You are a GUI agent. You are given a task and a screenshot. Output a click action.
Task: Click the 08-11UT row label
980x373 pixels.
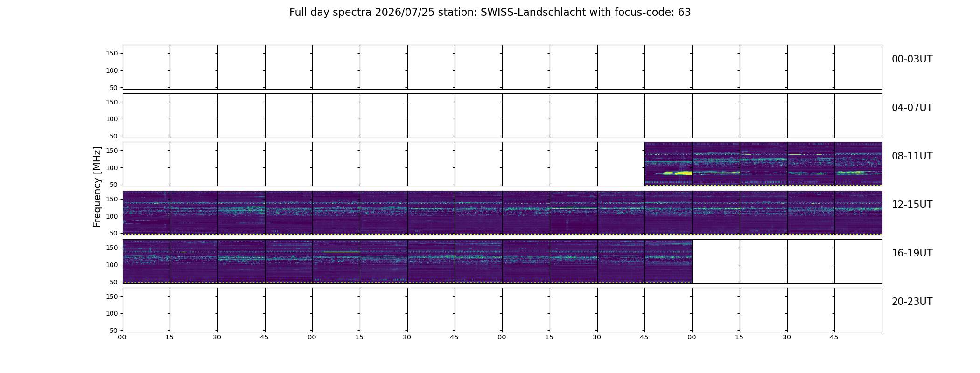912,156
